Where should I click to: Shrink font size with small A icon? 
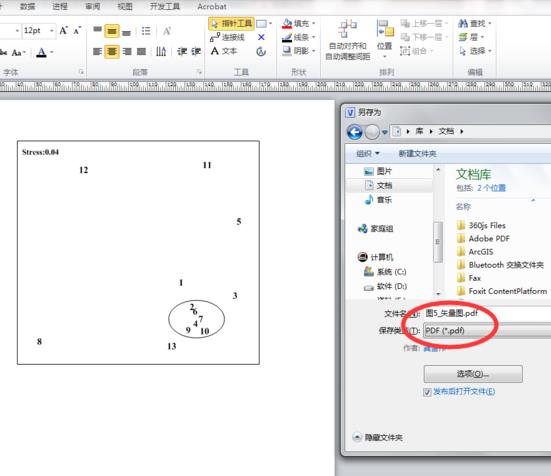(x=77, y=31)
